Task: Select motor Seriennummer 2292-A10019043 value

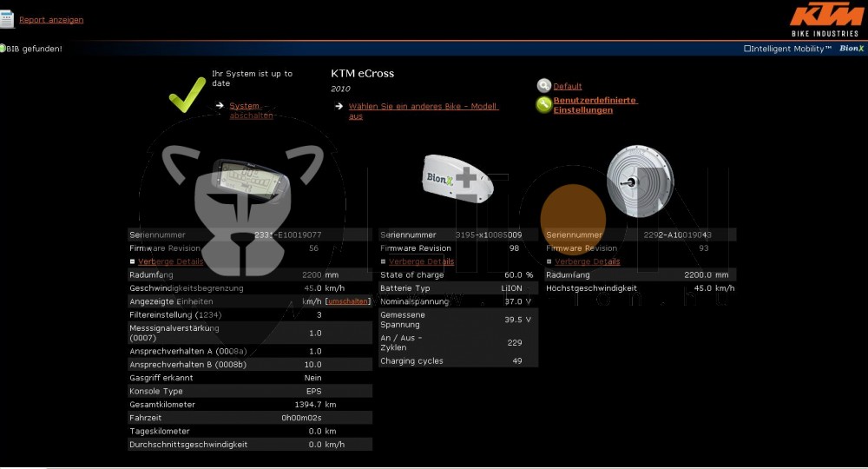Action: click(x=678, y=234)
